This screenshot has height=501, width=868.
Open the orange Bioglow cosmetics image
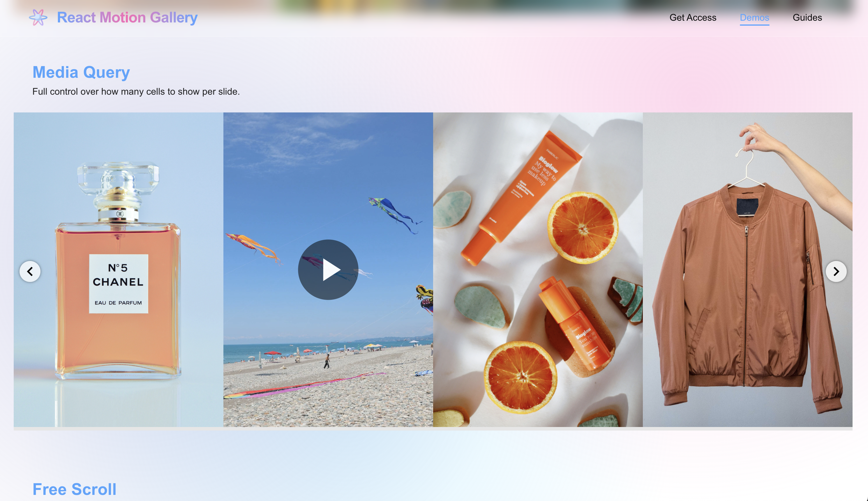(538, 270)
